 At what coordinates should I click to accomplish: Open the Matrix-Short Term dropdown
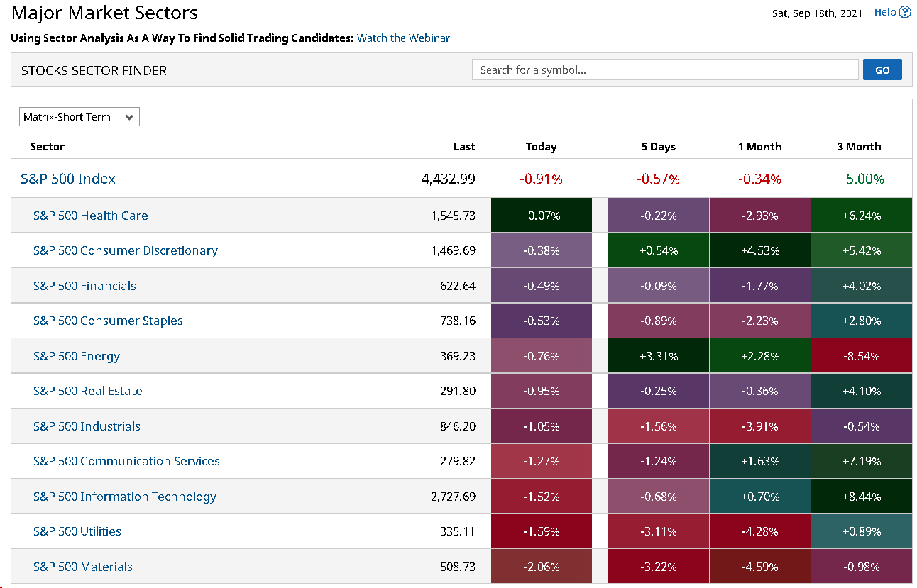pyautogui.click(x=79, y=117)
